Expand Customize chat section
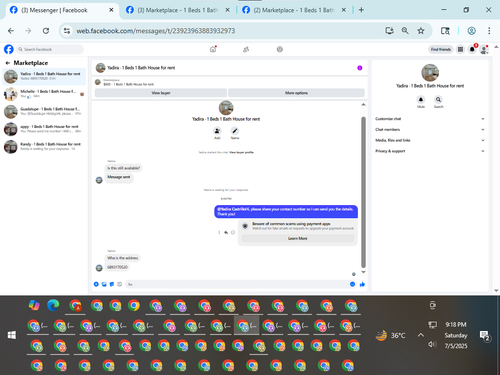The width and height of the screenshot is (500, 375). 430,119
